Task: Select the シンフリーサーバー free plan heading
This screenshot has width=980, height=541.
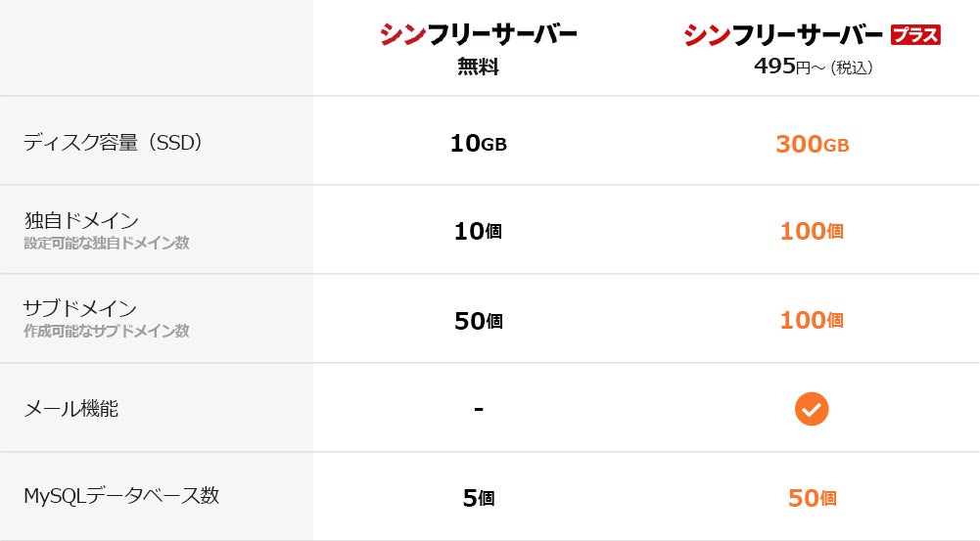Action: tap(478, 34)
